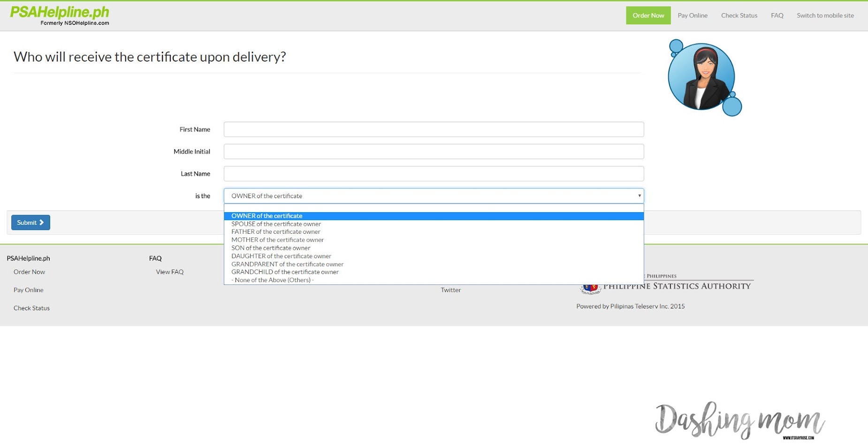Open Pay Online link in footer

coord(28,290)
